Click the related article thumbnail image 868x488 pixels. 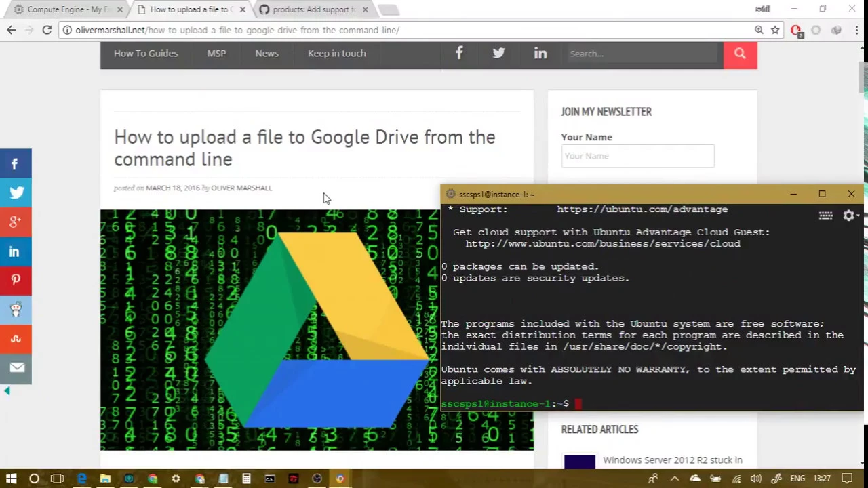point(580,462)
